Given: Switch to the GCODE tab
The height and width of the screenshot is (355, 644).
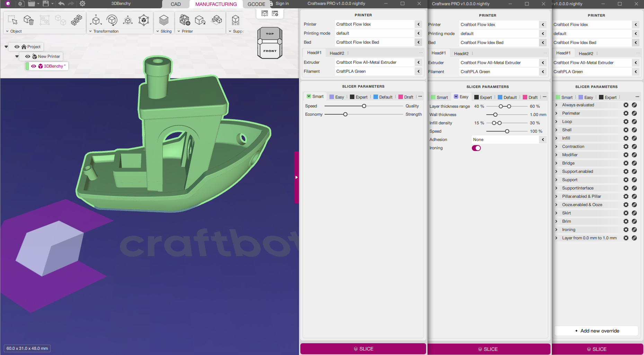Looking at the screenshot, I should coord(256,4).
